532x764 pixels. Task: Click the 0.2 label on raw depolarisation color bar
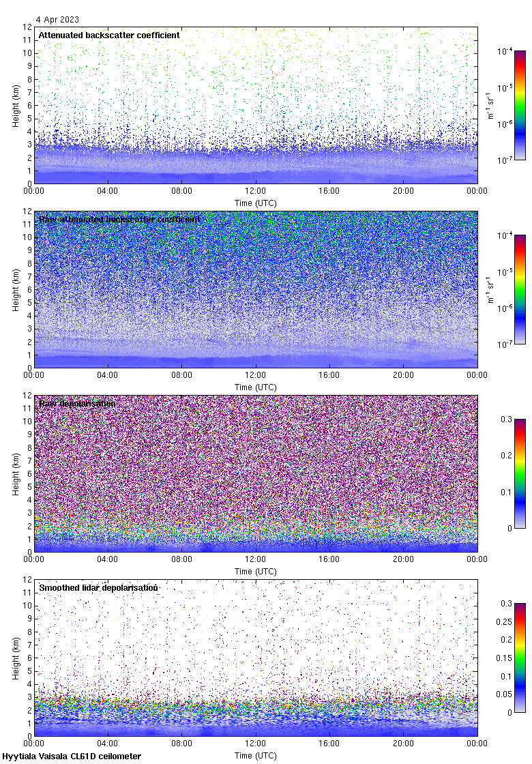[507, 456]
